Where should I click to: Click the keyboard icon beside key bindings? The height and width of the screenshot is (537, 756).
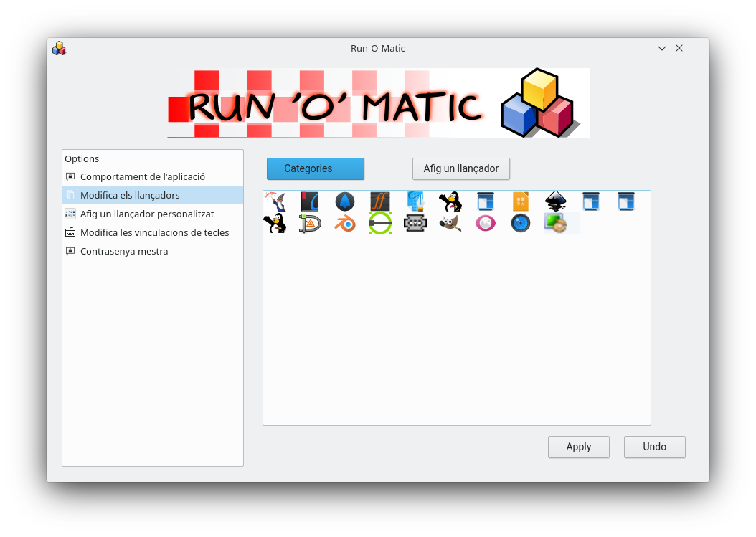tap(70, 233)
